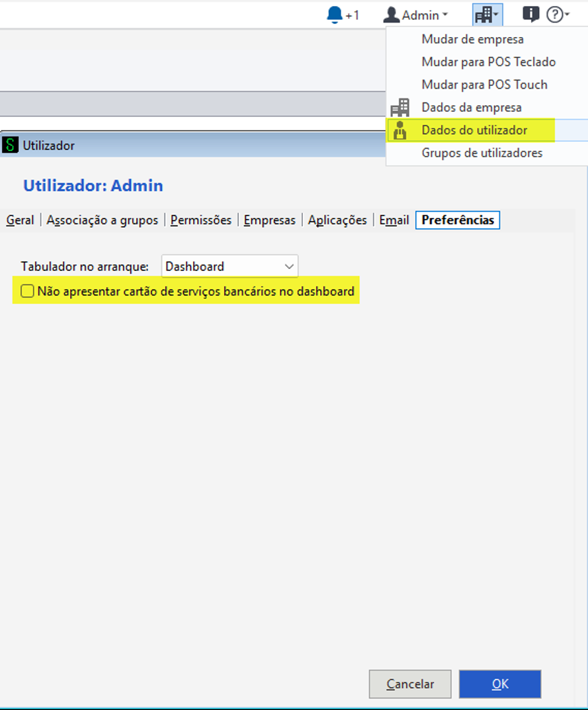Confirm with the OK button
Screen dimensions: 588x710
click(x=500, y=684)
